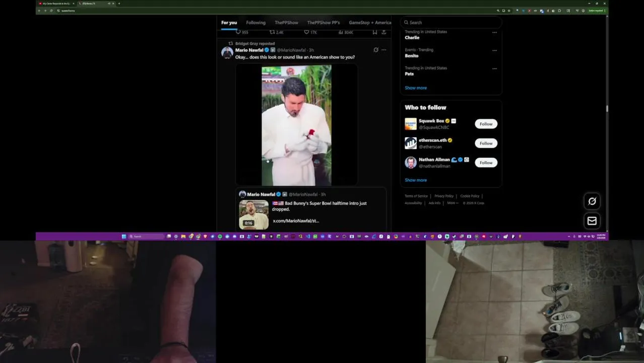This screenshot has height=363, width=644.
Task: Open more options on Mario Nawfal post
Action: [384, 50]
